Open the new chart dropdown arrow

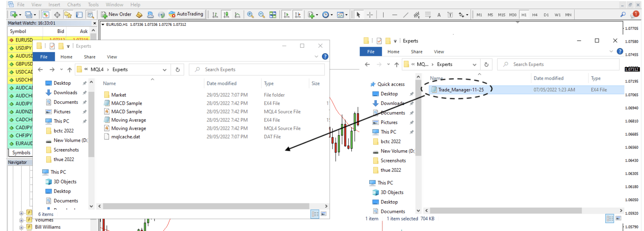pyautogui.click(x=20, y=15)
